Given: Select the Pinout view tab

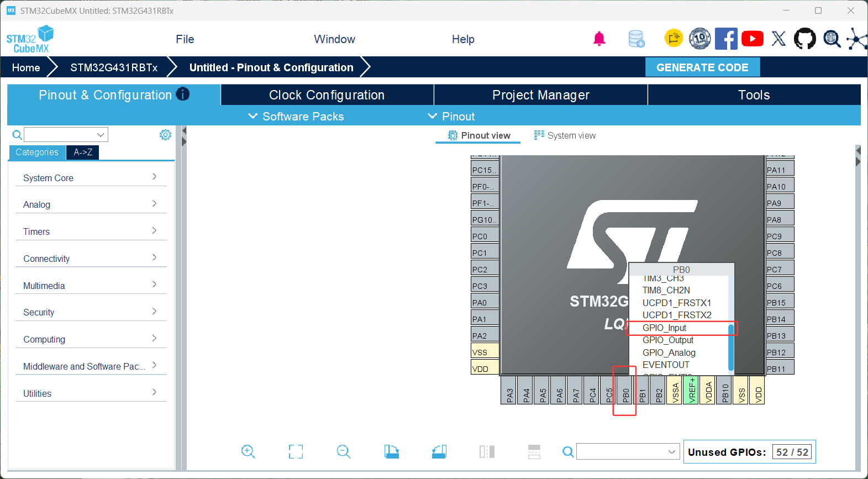Looking at the screenshot, I should pyautogui.click(x=478, y=135).
